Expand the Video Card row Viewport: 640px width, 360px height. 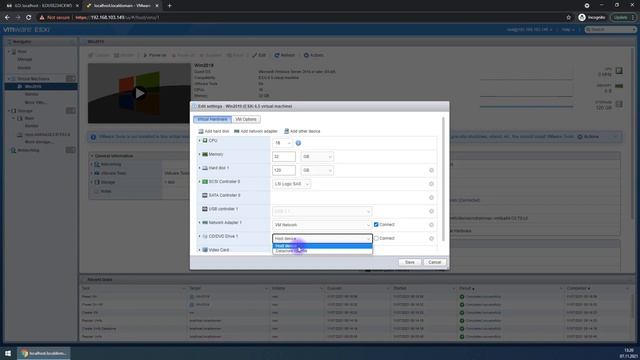click(200, 250)
